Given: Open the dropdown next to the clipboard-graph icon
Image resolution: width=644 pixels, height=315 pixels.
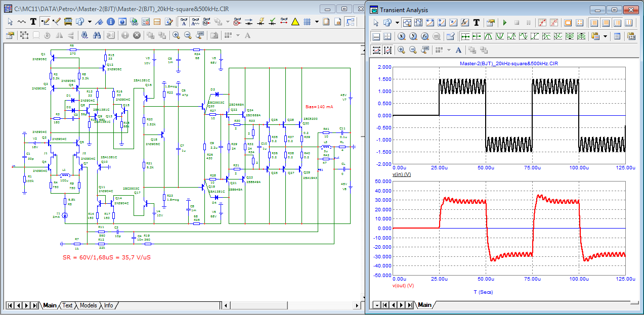Looking at the screenshot, I should tap(606, 36).
